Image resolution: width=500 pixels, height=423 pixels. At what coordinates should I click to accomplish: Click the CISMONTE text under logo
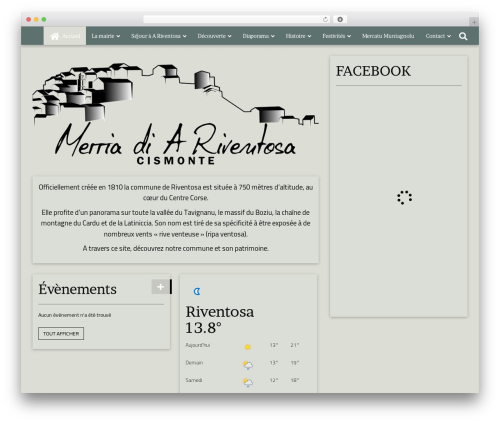(x=176, y=161)
